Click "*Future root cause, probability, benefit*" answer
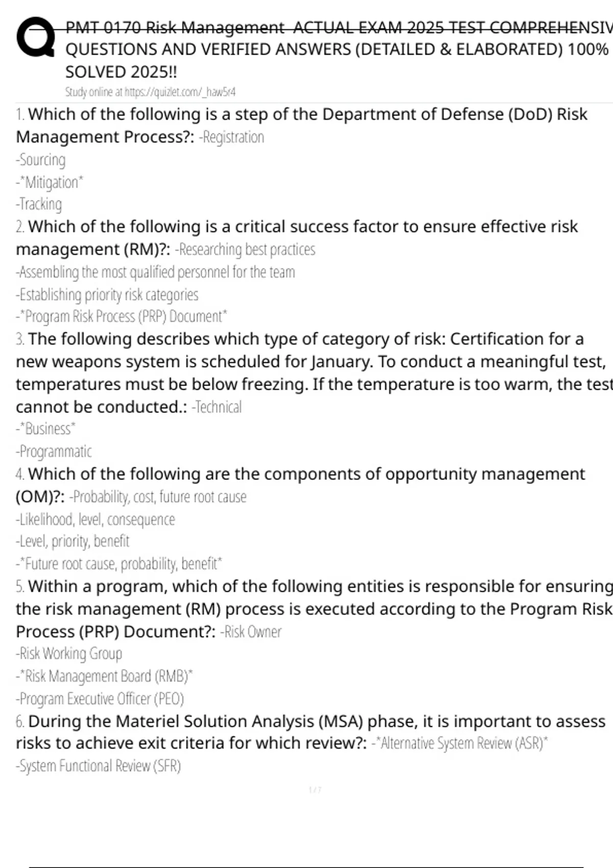This screenshot has width=613, height=868. pyautogui.click(x=119, y=564)
